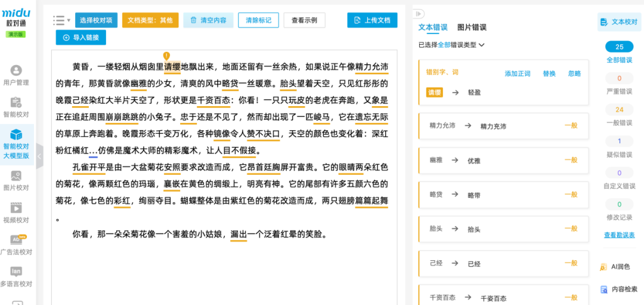Select the 幽雅 → 优雅 error card
Screen dimensions: 644x305
(x=503, y=161)
